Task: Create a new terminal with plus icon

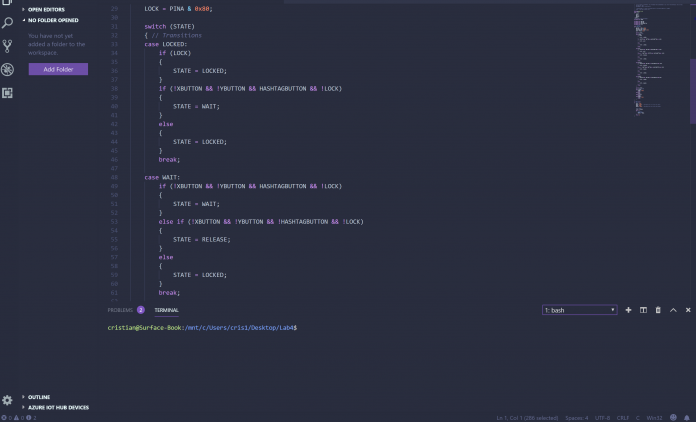Action: coord(628,310)
